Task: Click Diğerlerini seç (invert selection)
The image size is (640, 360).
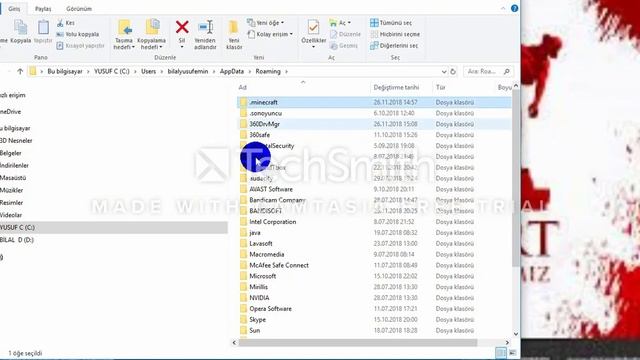Action: 393,46
